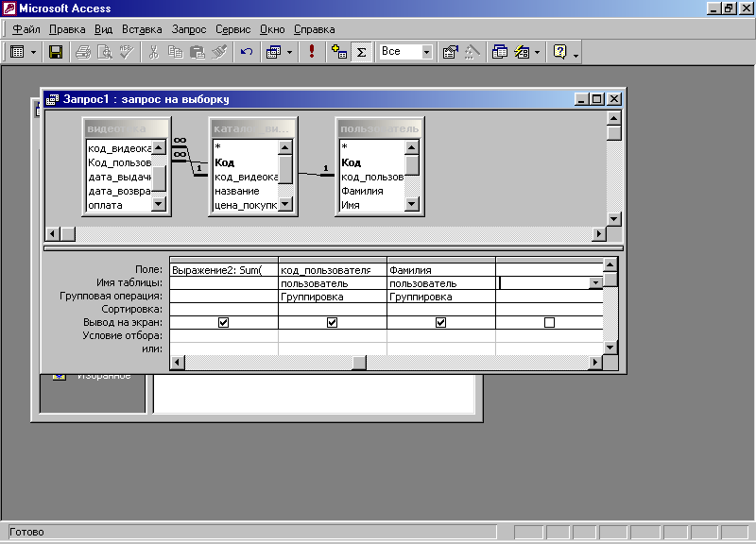
Task: Click the Format Painter brush icon
Action: click(x=219, y=52)
